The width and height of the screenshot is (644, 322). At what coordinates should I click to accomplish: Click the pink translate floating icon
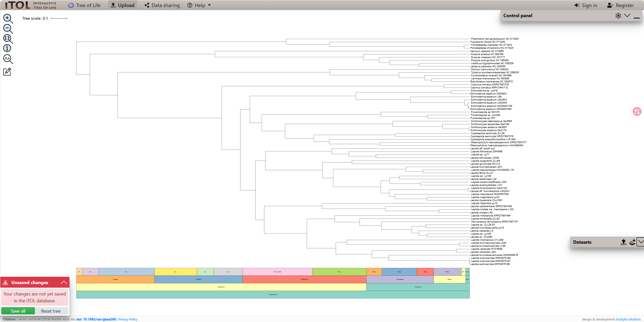(637, 111)
